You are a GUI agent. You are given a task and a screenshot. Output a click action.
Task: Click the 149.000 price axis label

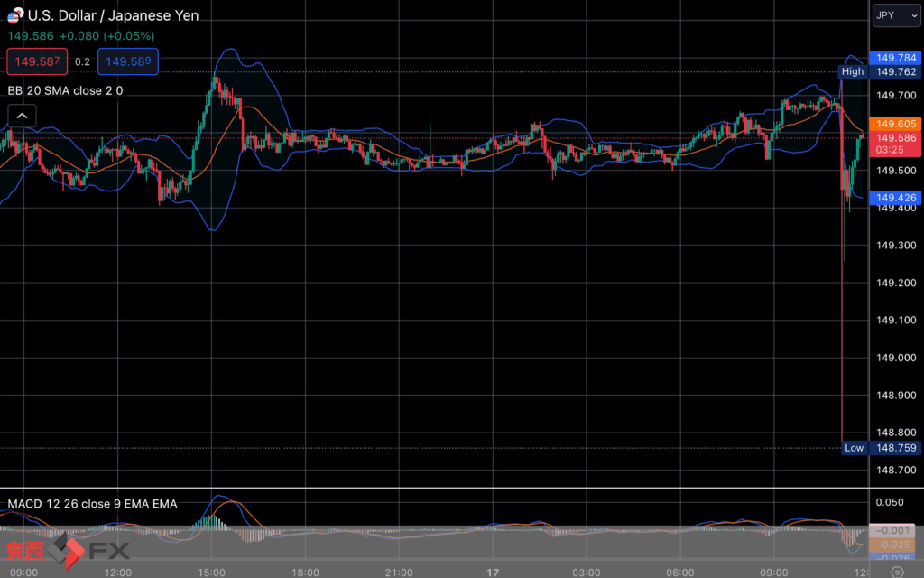[896, 358]
